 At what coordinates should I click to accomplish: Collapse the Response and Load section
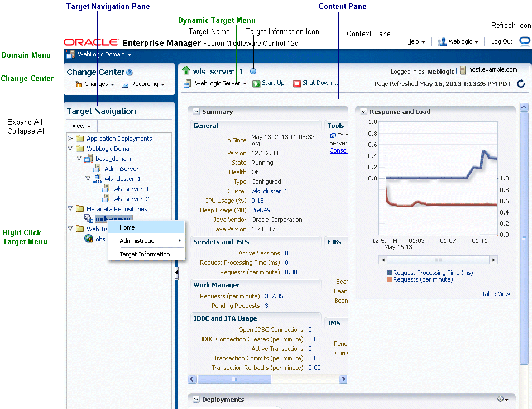tap(364, 111)
